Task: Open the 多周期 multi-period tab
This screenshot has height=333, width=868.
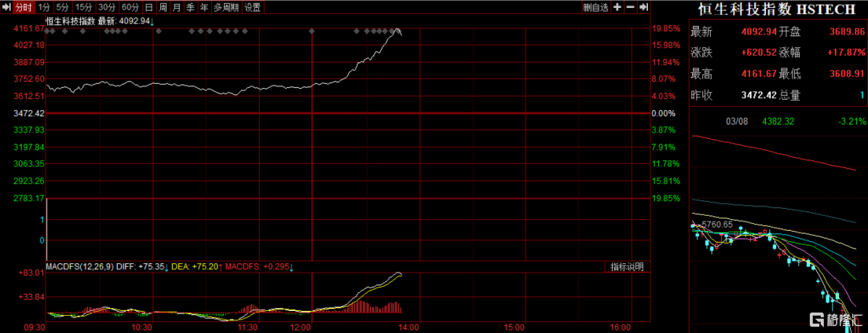Action: [226, 7]
